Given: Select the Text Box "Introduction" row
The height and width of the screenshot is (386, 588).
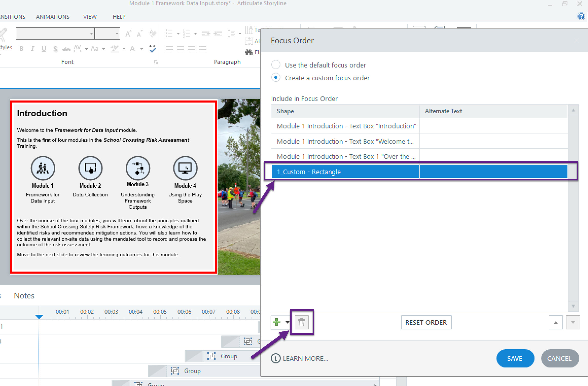Looking at the screenshot, I should (419, 126).
